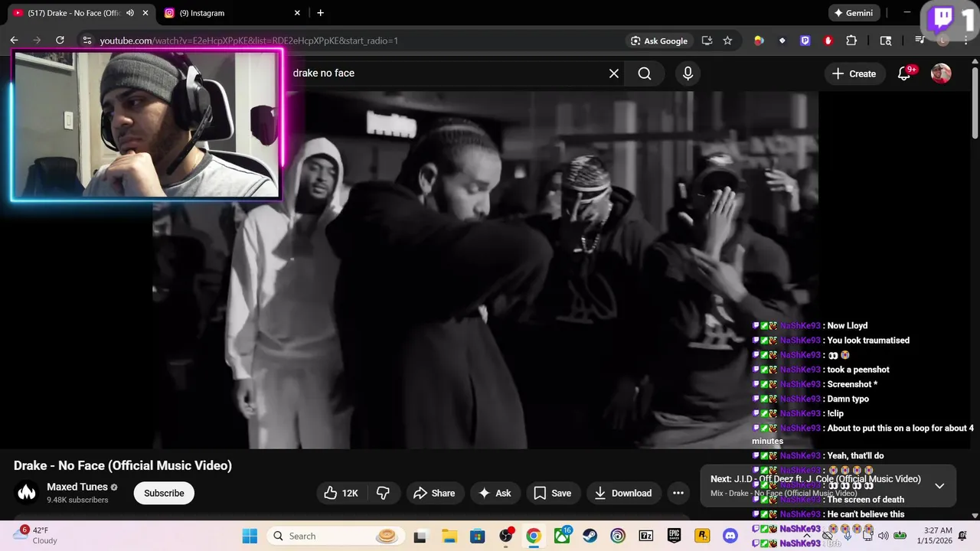
Task: Search with voice microphone button
Action: pyautogui.click(x=688, y=73)
